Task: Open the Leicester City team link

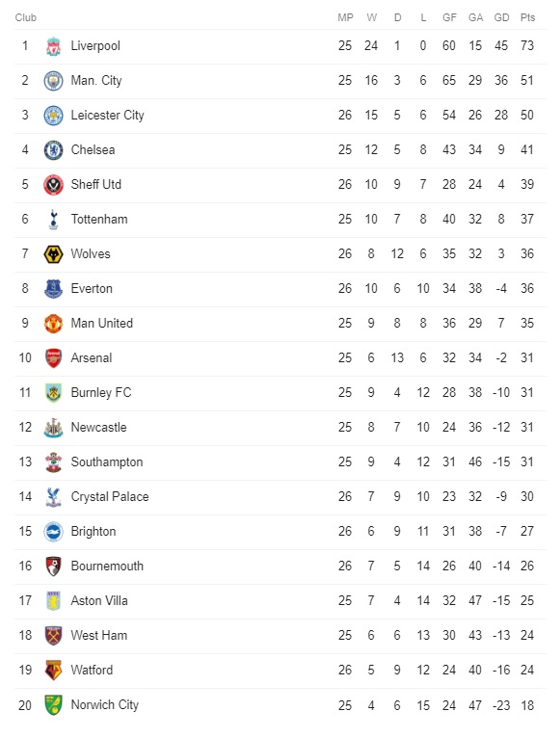Action: (107, 116)
